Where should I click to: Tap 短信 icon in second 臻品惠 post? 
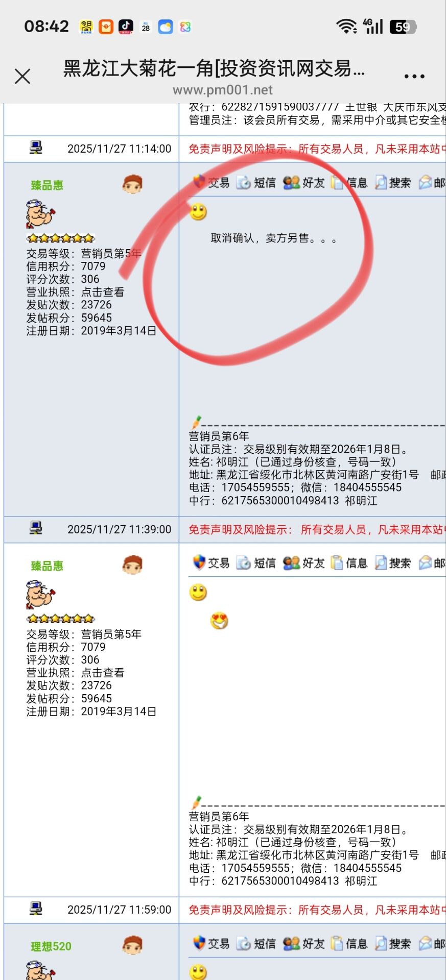tap(256, 562)
